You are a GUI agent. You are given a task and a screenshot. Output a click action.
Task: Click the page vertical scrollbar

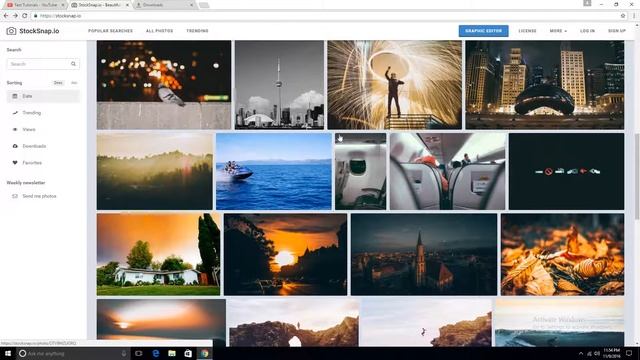637,176
